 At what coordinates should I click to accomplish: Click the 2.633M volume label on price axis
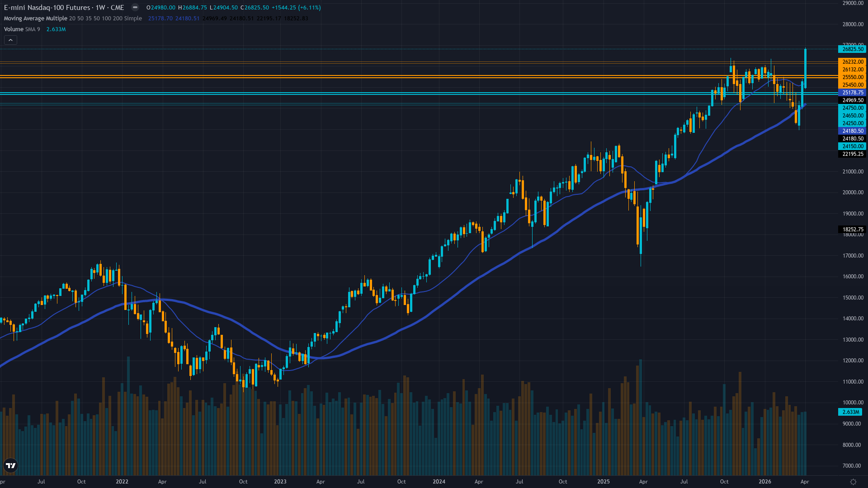(850, 412)
